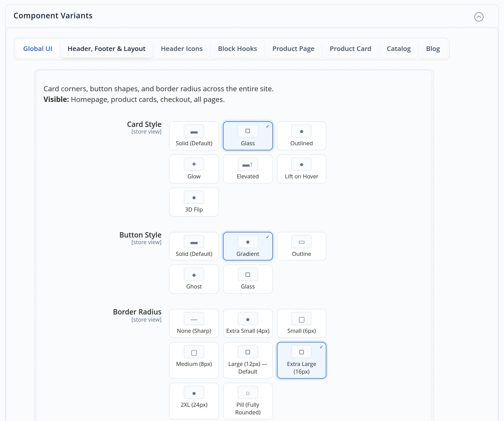Choose Gradient button style
504x421 pixels.
(248, 246)
